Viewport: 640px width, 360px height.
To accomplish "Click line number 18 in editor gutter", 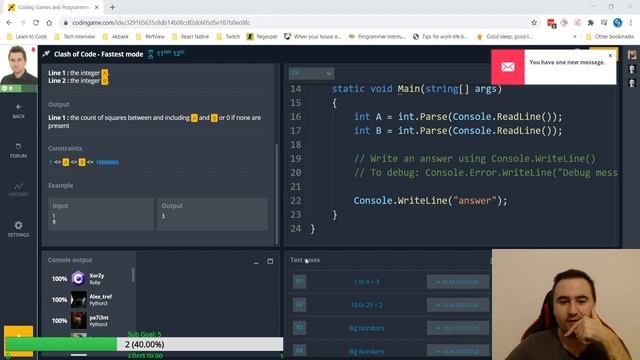I will pos(296,145).
